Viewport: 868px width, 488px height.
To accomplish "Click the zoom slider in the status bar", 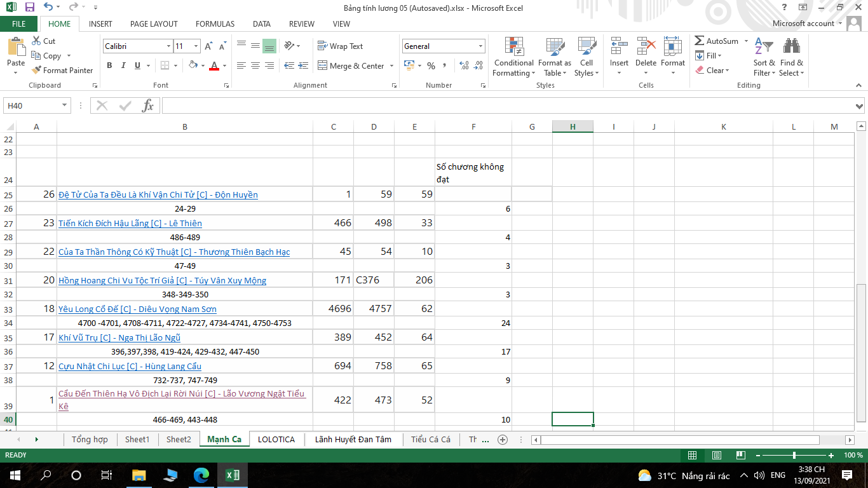I will [x=794, y=456].
